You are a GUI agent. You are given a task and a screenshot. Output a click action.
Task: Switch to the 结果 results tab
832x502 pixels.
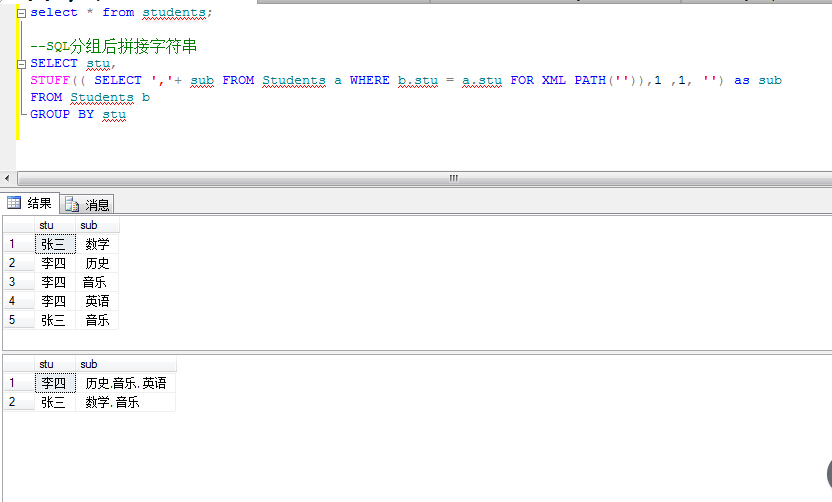click(x=30, y=203)
